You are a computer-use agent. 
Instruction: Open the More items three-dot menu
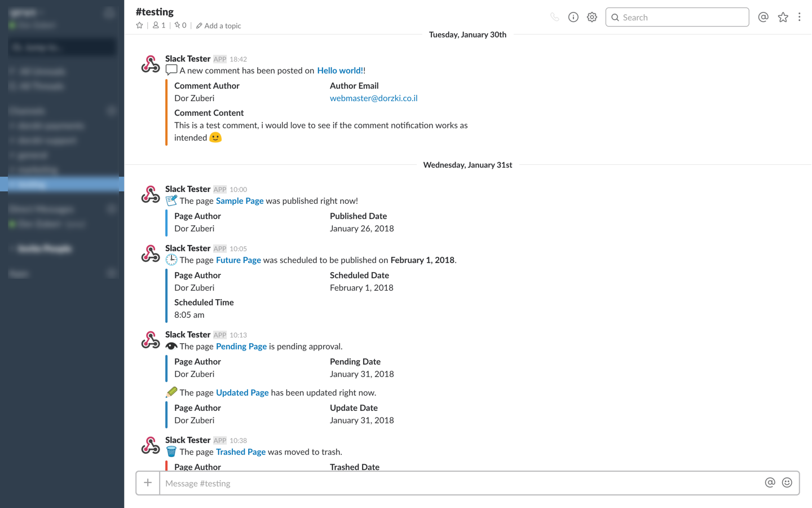click(x=799, y=17)
